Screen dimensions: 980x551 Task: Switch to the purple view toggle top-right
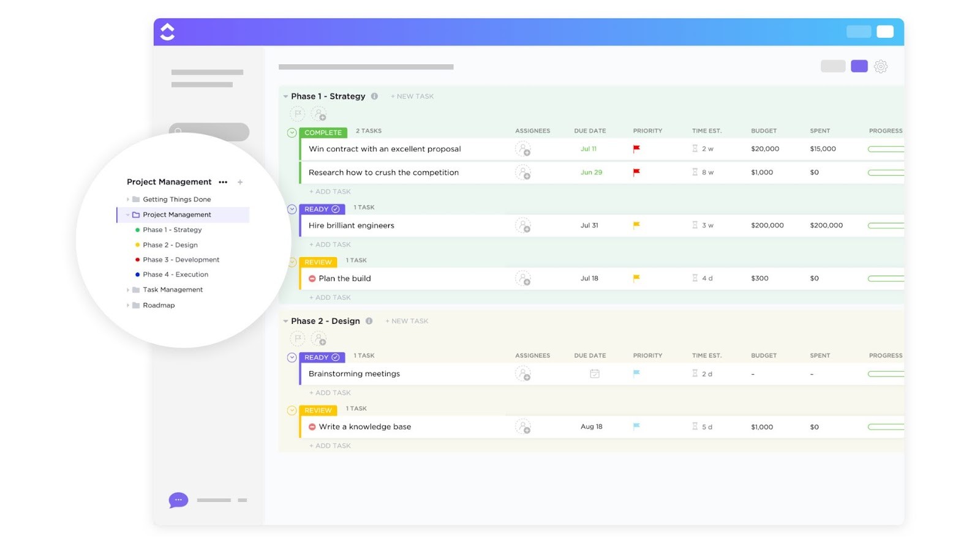pyautogui.click(x=859, y=66)
